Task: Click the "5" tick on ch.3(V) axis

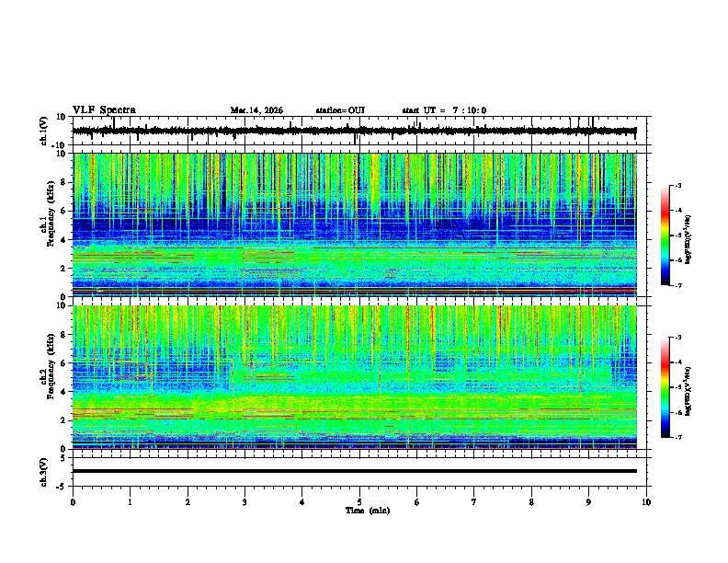Action: 64,457
